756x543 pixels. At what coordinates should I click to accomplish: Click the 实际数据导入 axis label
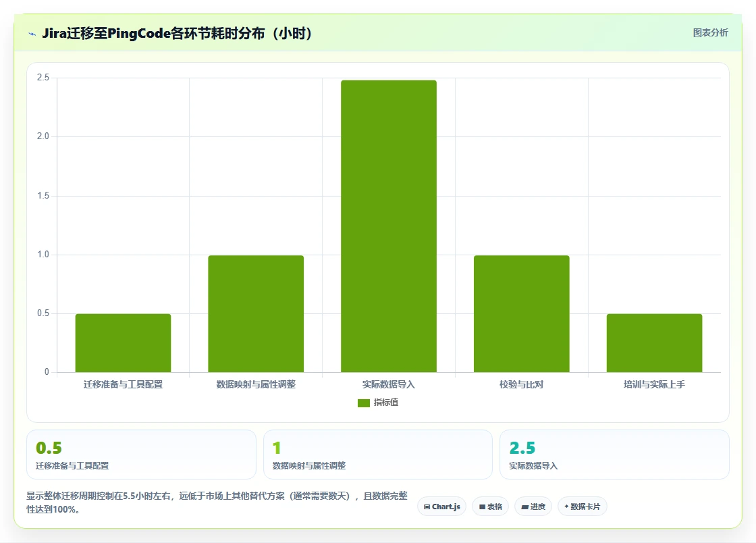[389, 384]
